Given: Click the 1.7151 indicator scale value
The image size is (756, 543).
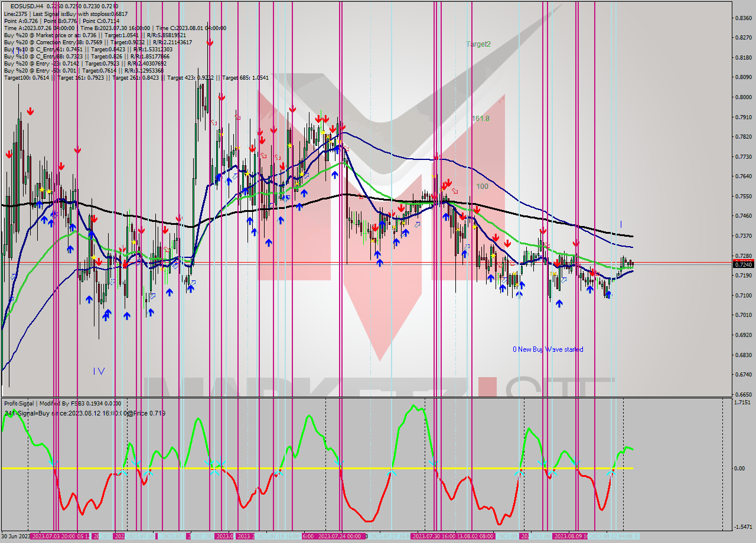Looking at the screenshot, I should click(743, 402).
